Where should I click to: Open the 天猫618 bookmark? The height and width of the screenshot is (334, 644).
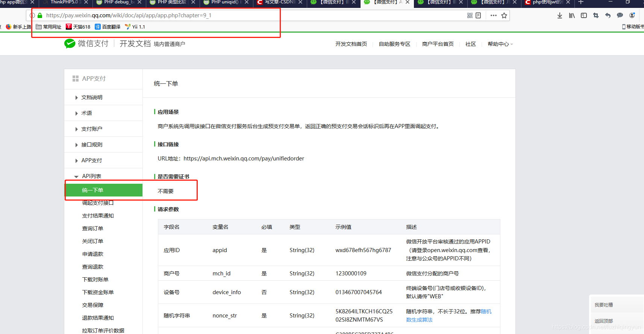(78, 27)
